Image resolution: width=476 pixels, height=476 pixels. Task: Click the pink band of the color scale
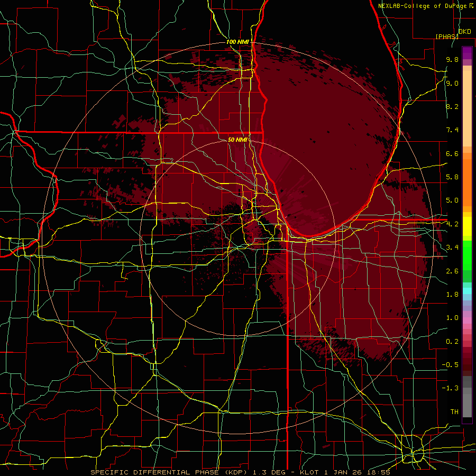pos(467,321)
